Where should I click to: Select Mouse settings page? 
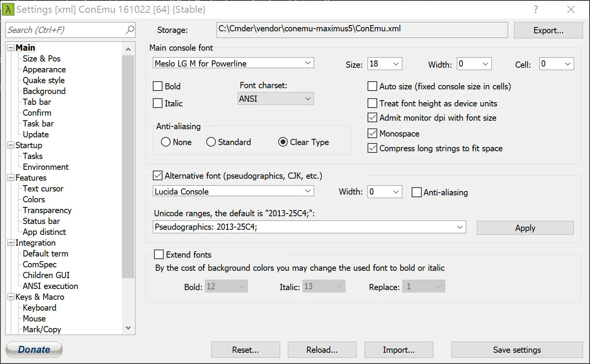click(34, 319)
